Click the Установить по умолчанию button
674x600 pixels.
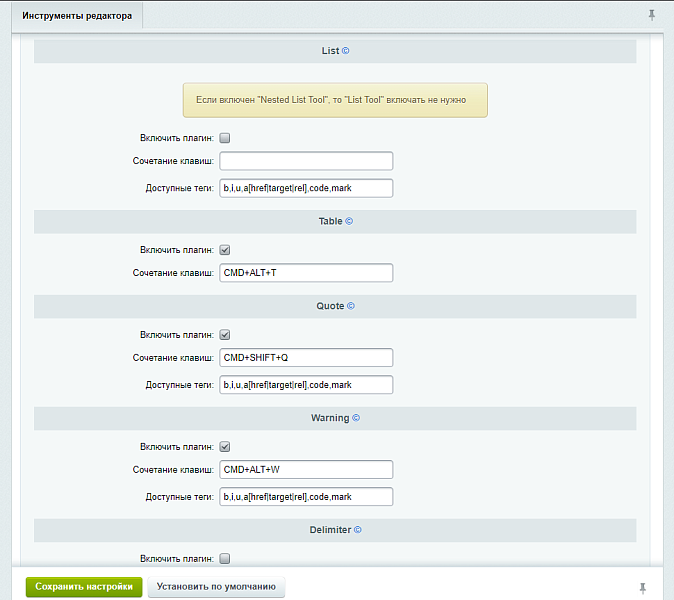pyautogui.click(x=216, y=587)
